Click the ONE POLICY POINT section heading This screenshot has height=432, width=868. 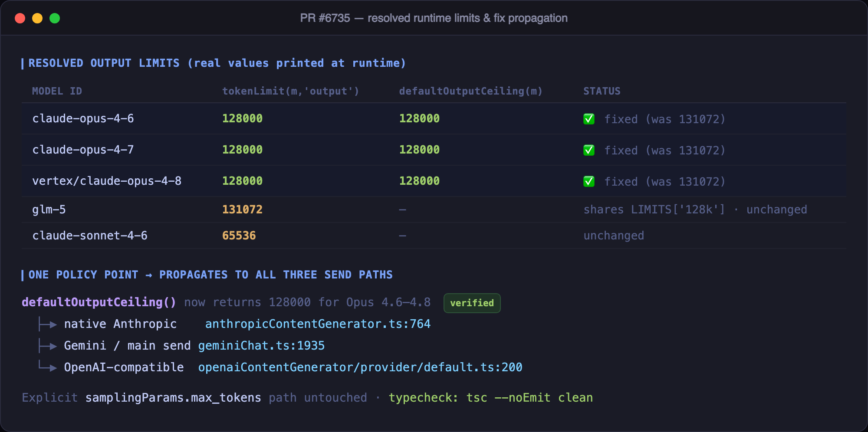click(210, 275)
